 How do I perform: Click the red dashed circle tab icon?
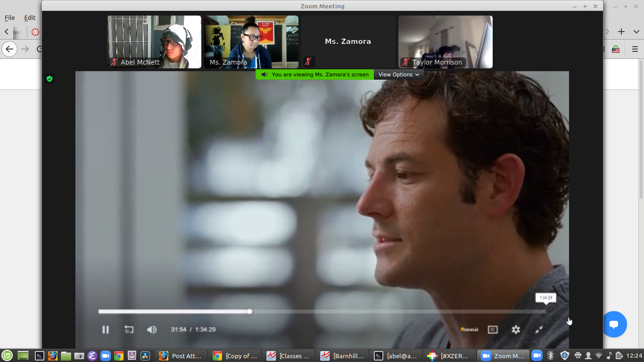click(x=35, y=32)
